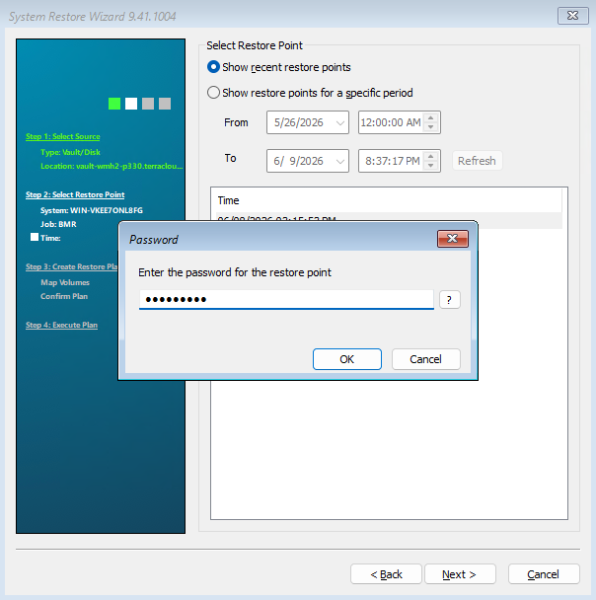Viewport: 596px width, 600px height.
Task: Click the Next button in wizard
Action: pyautogui.click(x=460, y=574)
